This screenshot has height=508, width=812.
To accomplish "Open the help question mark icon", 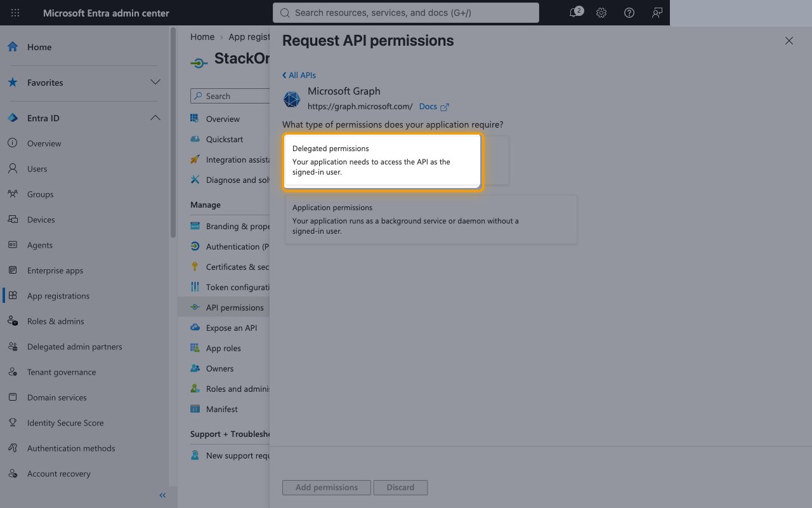I will click(x=629, y=13).
